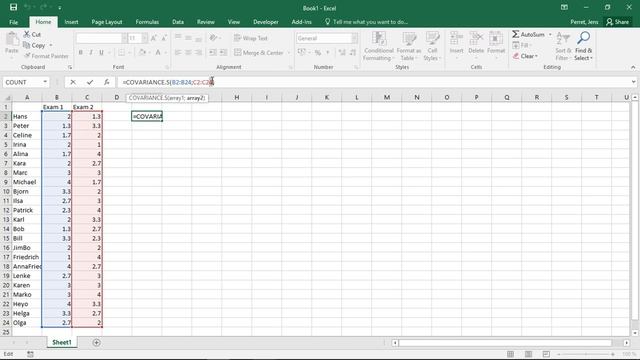This screenshot has height=360, width=640.
Task: Switch to the Formulas tab
Action: point(147,22)
